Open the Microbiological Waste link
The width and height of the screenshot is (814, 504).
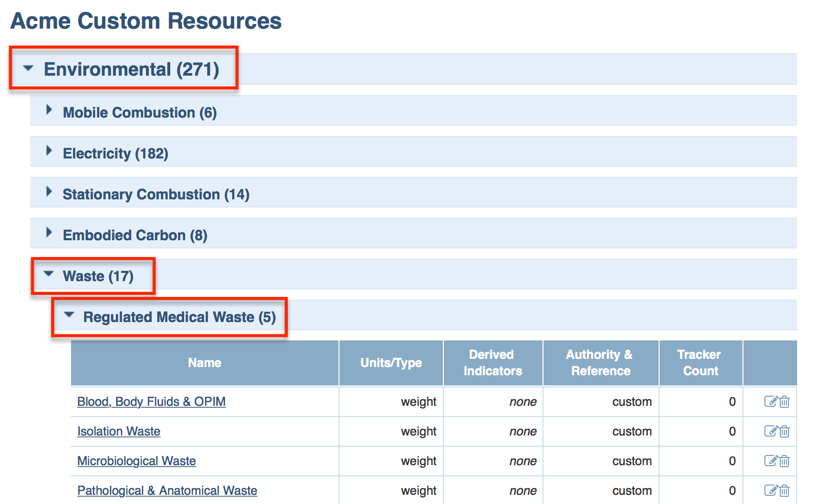(137, 461)
